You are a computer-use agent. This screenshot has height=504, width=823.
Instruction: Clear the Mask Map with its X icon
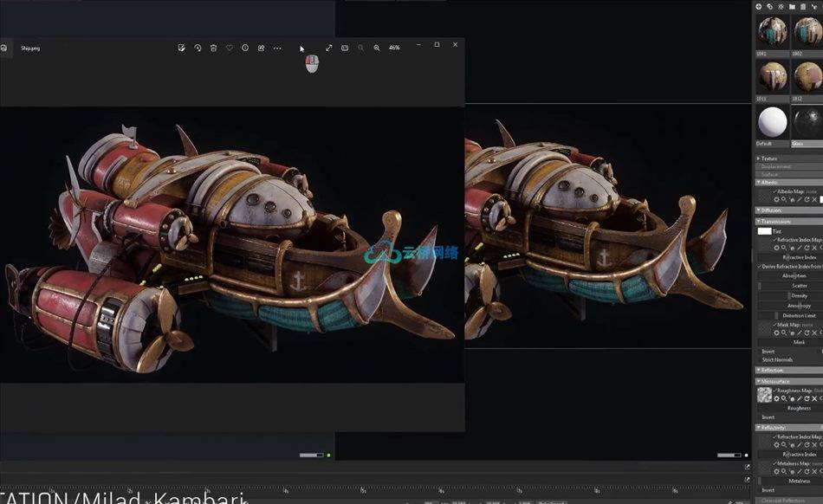click(x=814, y=333)
